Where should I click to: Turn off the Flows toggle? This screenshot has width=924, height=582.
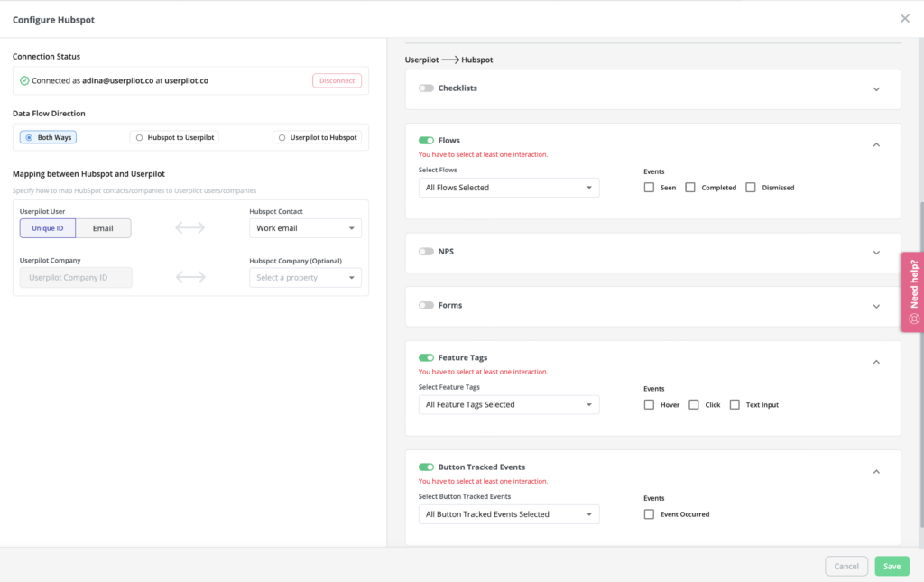[x=426, y=140]
